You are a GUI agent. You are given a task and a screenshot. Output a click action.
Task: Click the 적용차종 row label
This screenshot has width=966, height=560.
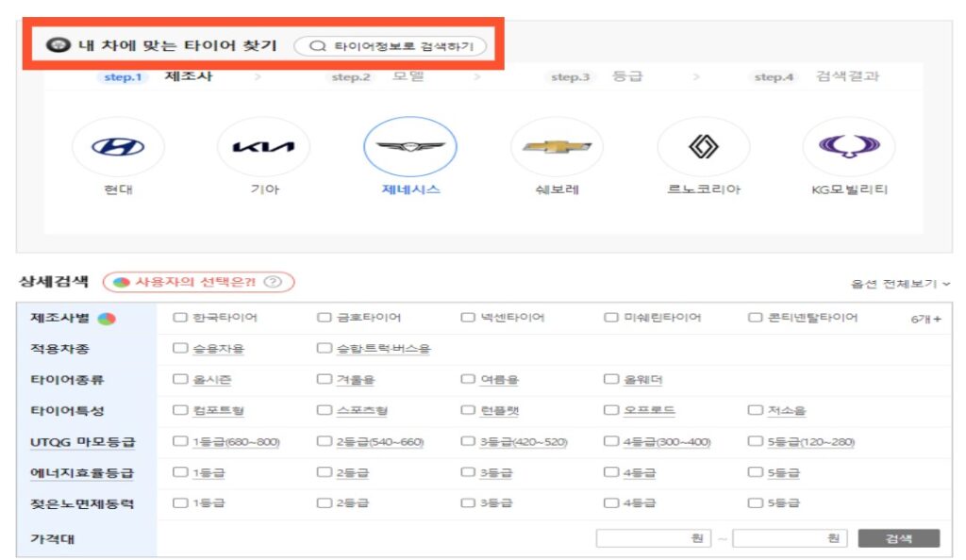pyautogui.click(x=59, y=349)
